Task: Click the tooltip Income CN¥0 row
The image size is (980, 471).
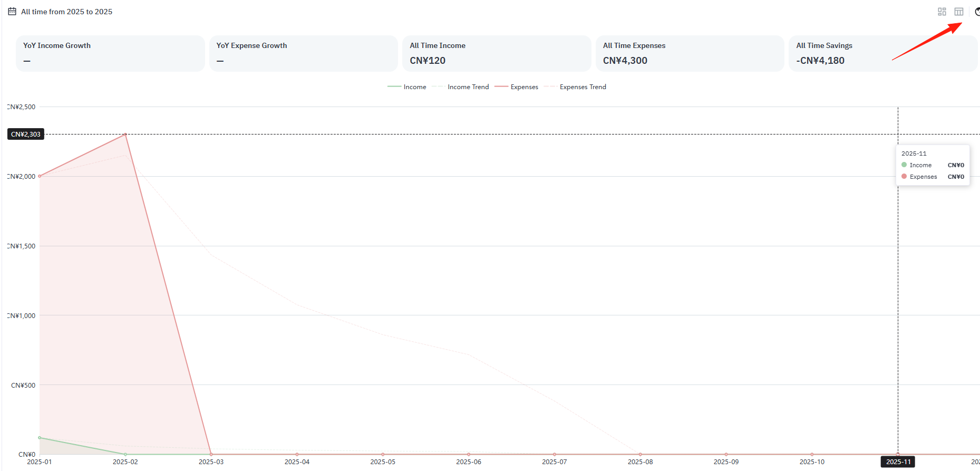Action: pyautogui.click(x=933, y=165)
